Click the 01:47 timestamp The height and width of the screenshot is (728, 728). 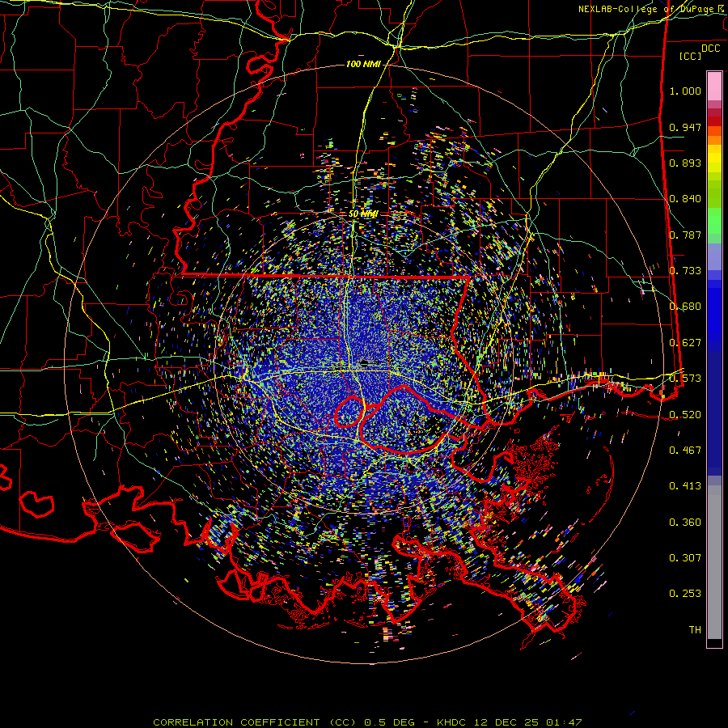click(x=564, y=722)
